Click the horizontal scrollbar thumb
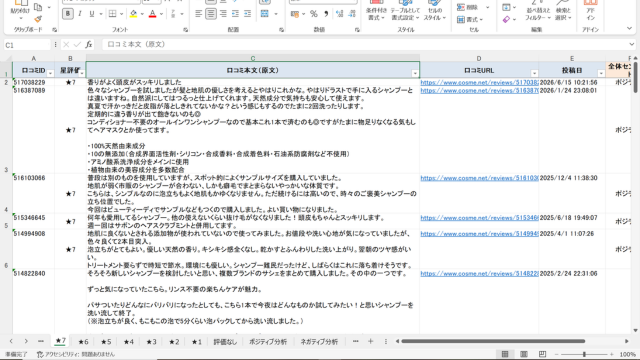This screenshot has width=640, height=360. 493,341
